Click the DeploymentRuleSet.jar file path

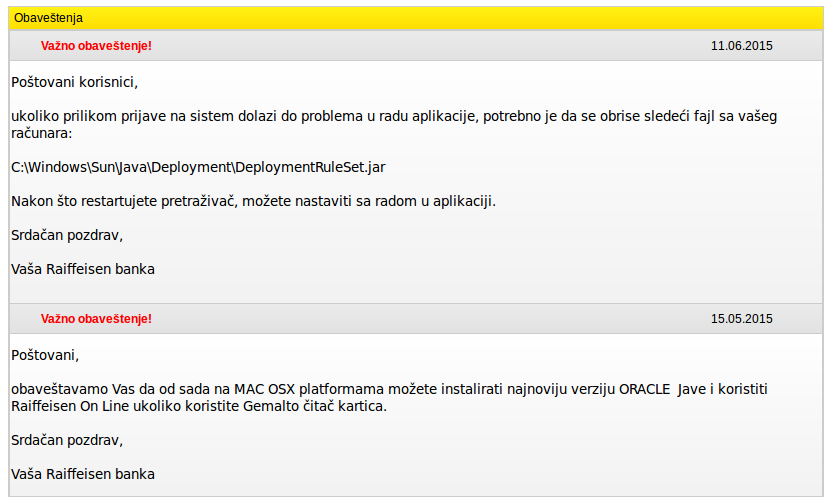pos(198,167)
